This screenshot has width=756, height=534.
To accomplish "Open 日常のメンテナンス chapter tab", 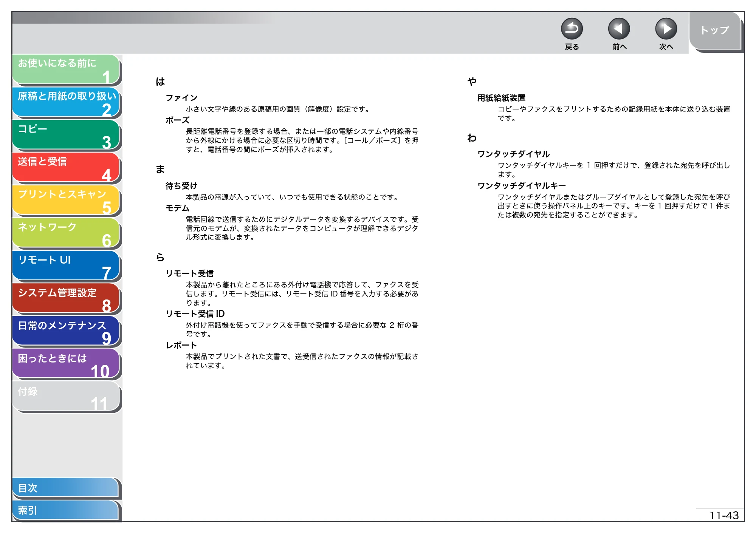I will pos(66,332).
